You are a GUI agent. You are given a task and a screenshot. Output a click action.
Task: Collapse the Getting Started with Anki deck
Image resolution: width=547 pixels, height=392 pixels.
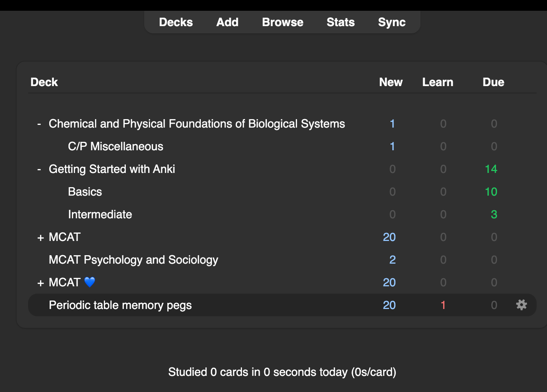point(39,169)
